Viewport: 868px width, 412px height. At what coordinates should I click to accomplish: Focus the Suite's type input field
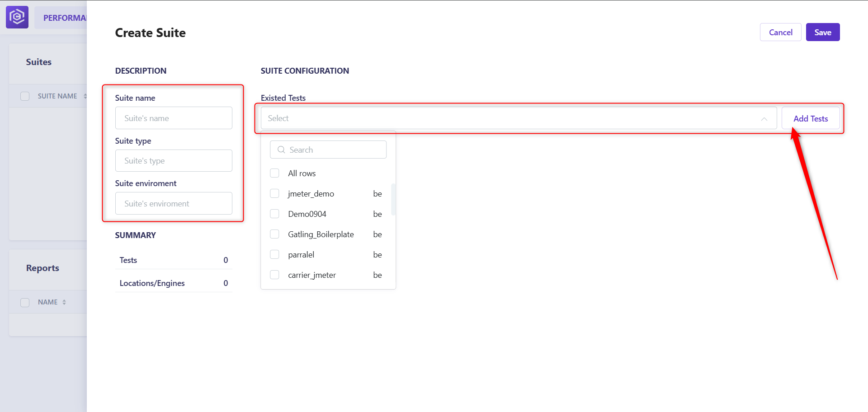coord(174,160)
